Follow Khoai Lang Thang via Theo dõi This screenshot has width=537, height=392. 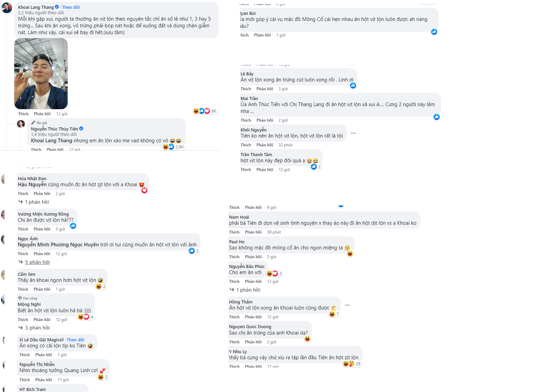71,7
